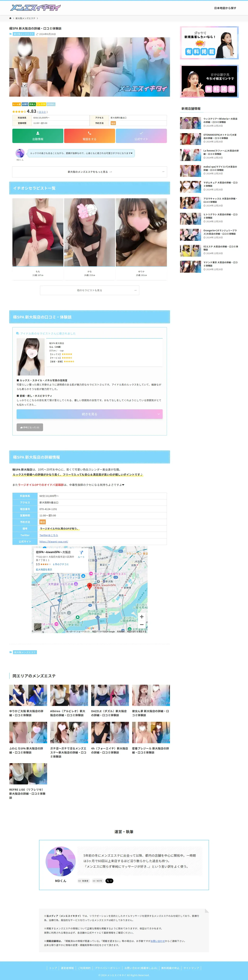Open the ご利用規約 footer link

tap(84, 968)
